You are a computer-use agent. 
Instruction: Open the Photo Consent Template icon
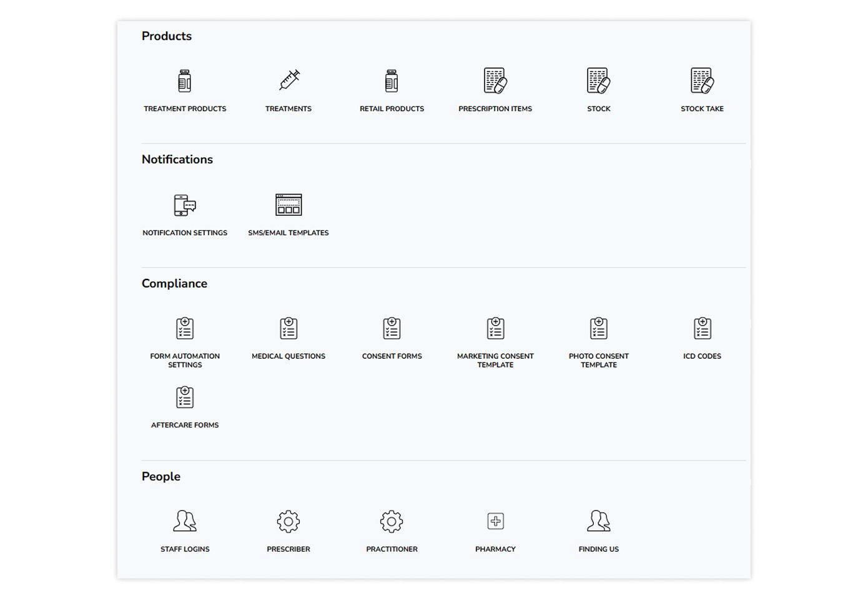[x=598, y=328]
